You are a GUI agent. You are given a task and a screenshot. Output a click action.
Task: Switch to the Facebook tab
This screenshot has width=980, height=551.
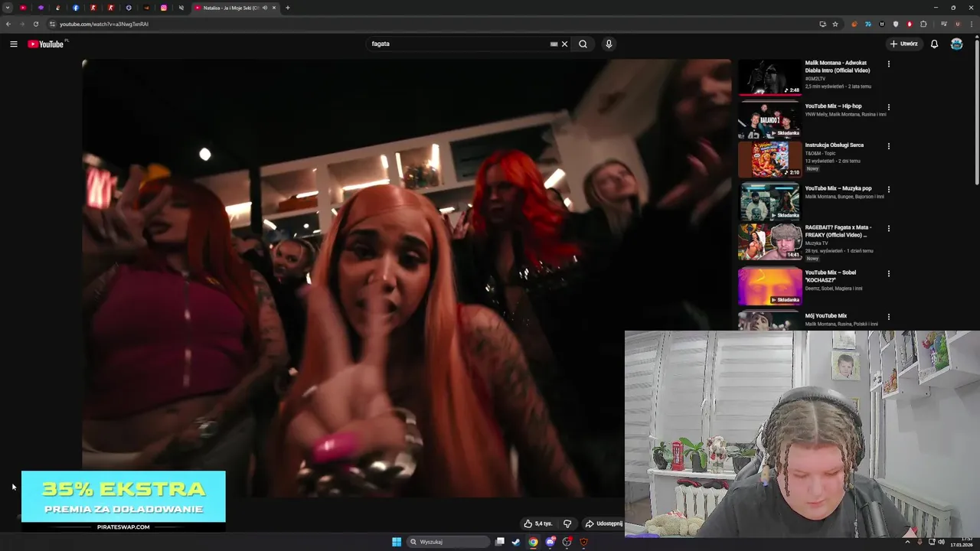[x=76, y=8]
